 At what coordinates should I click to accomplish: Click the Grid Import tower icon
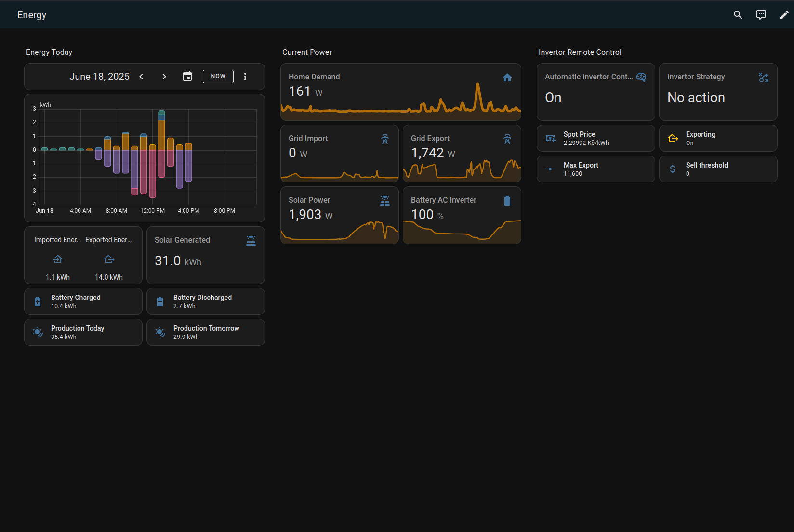[385, 139]
